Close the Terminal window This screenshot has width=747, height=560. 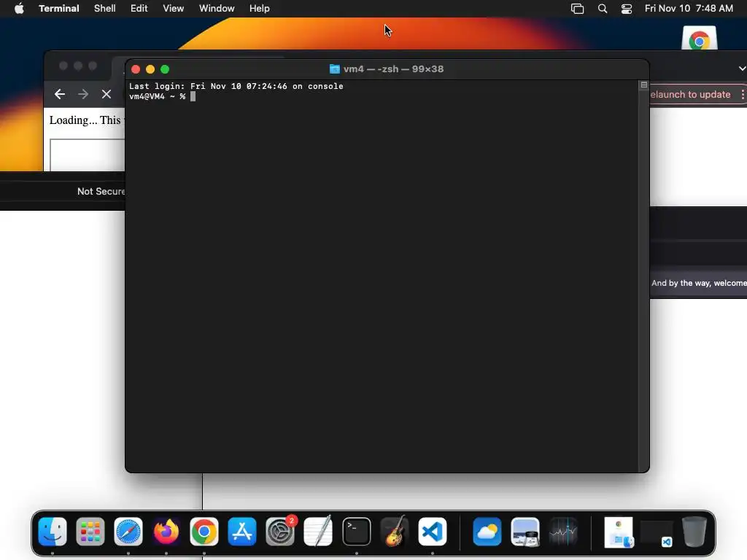pyautogui.click(x=136, y=69)
